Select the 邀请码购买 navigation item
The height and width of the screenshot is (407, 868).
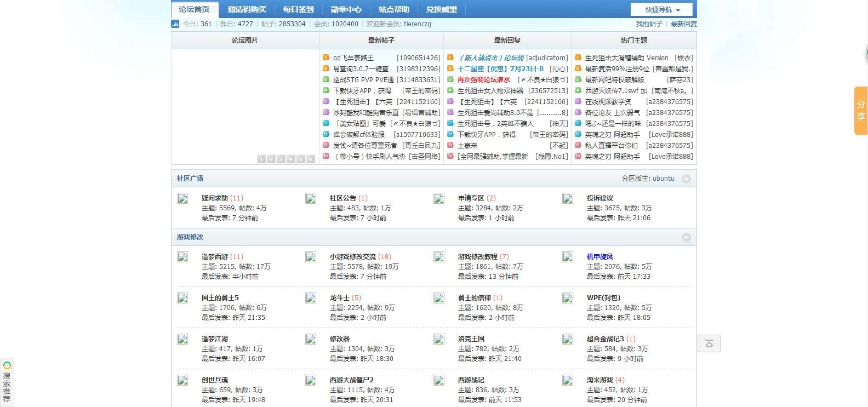click(247, 9)
